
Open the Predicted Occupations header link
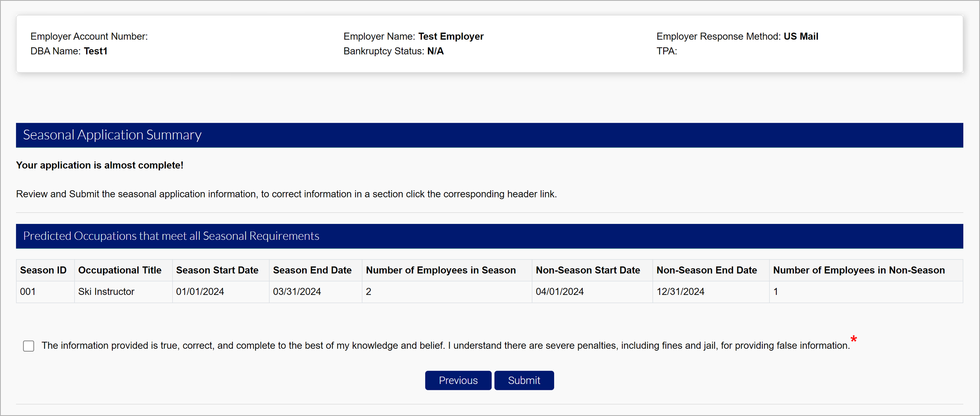(x=171, y=236)
